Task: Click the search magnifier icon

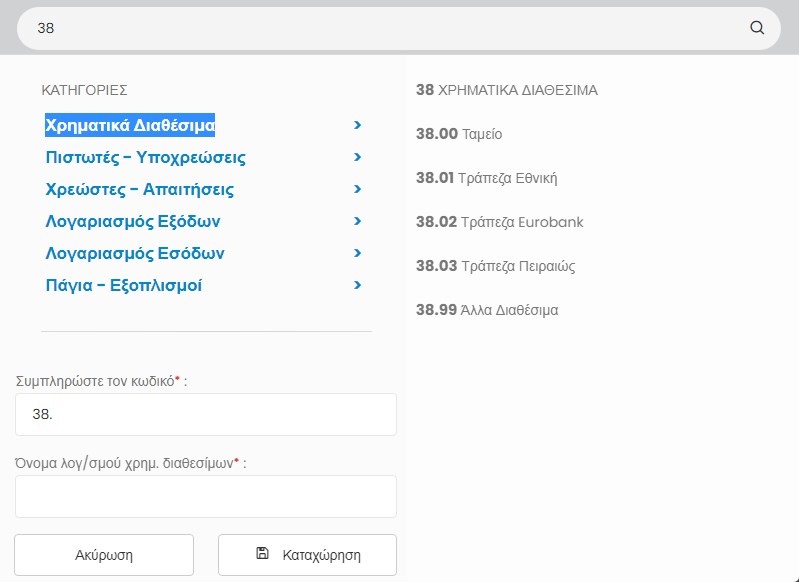Action: pyautogui.click(x=757, y=28)
